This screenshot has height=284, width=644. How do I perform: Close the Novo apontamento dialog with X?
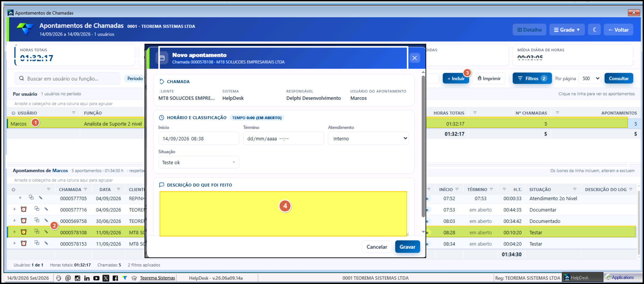tap(414, 58)
